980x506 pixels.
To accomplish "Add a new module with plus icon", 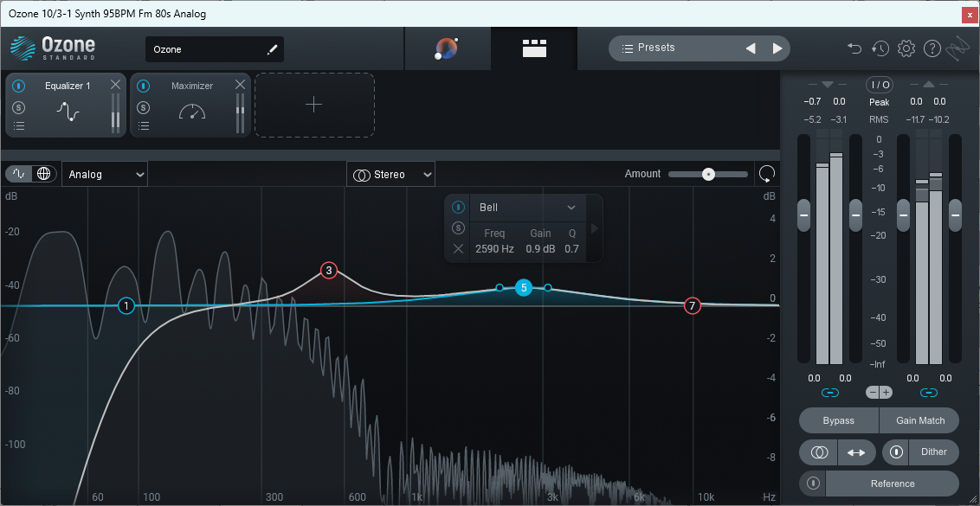I will point(313,106).
